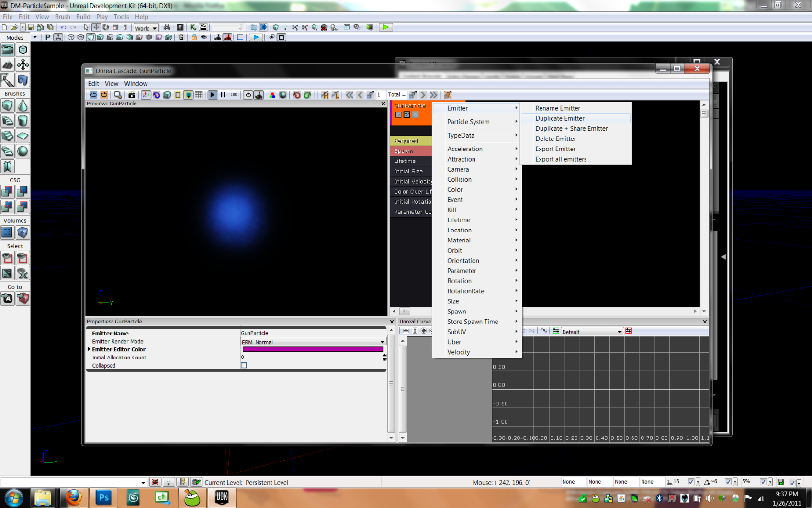The height and width of the screenshot is (508, 812).
Task: Click the green redo icon in Cascade
Action: (x=307, y=95)
